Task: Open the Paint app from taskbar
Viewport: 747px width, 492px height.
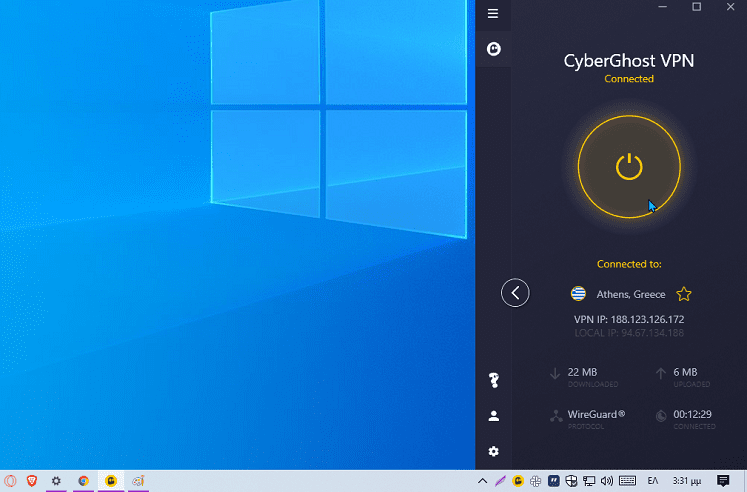Action: pyautogui.click(x=138, y=481)
